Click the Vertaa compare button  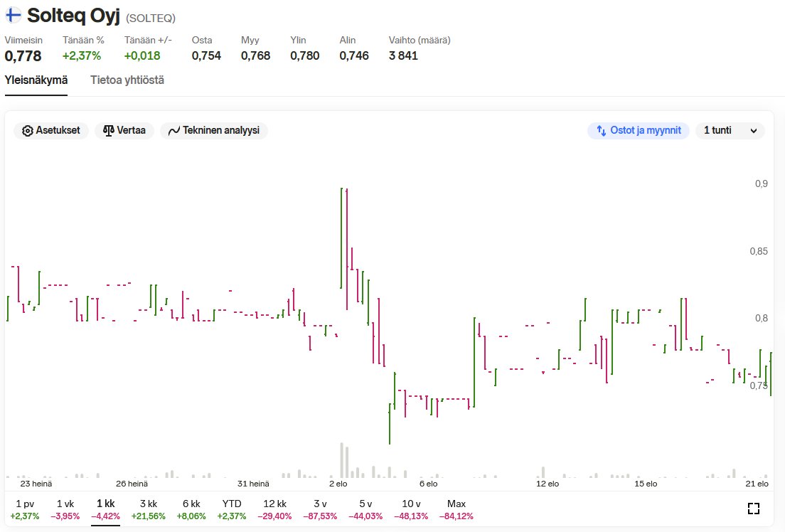[124, 131]
